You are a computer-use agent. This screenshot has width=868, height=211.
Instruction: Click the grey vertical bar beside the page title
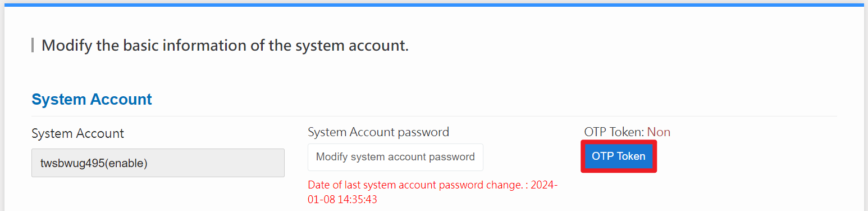[33, 45]
